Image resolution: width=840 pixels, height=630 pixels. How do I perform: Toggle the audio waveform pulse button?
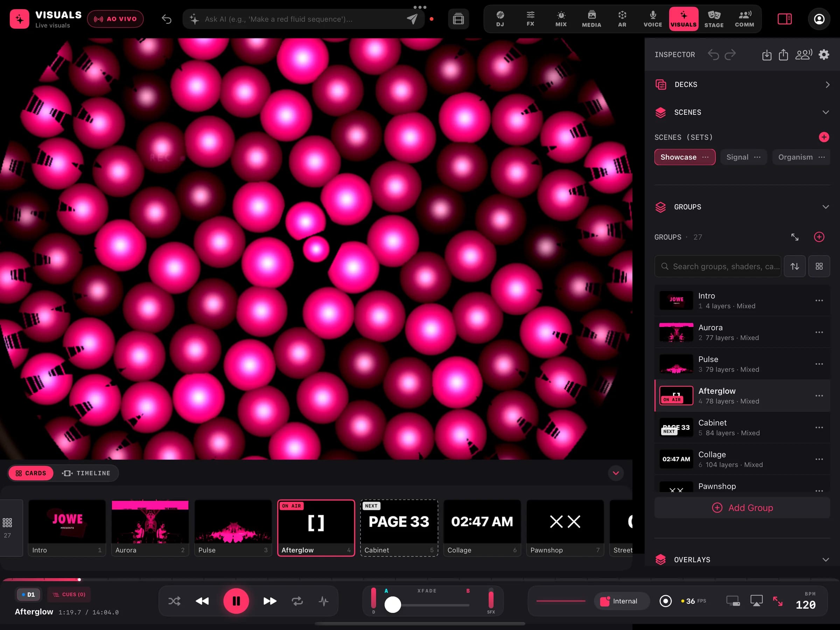tap(323, 601)
